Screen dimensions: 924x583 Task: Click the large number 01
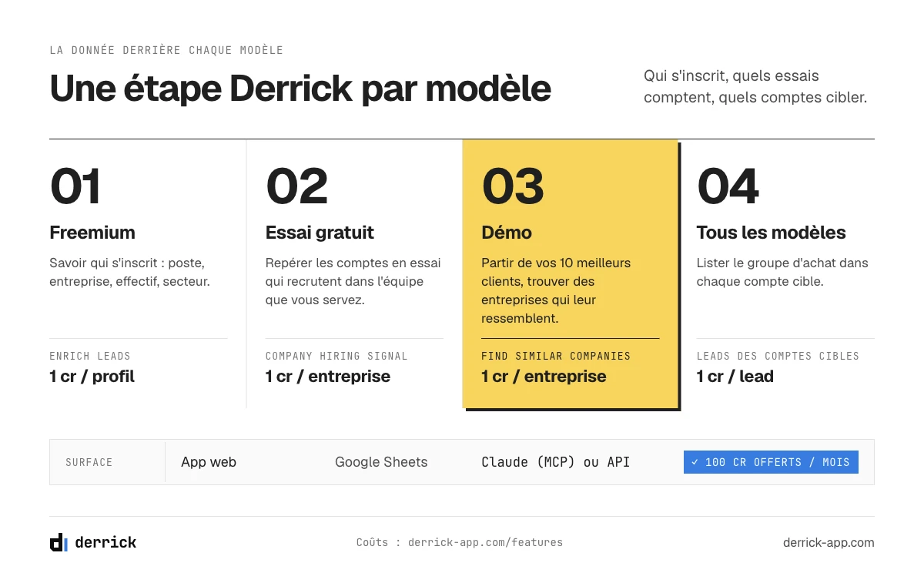click(x=75, y=186)
